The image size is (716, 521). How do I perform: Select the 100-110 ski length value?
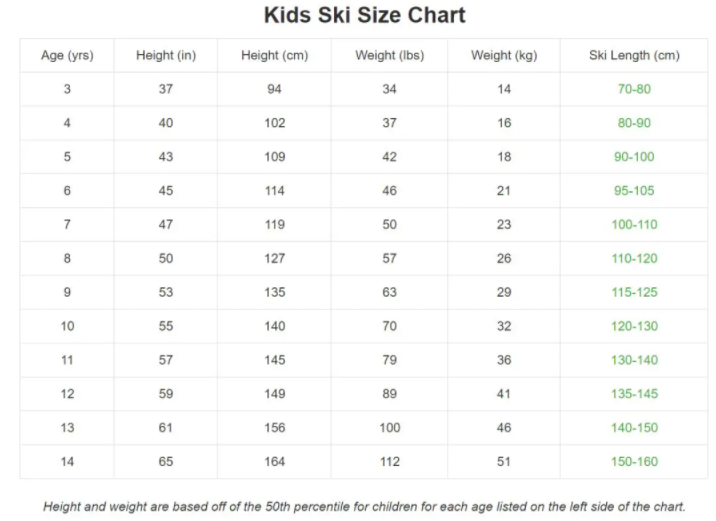click(634, 225)
